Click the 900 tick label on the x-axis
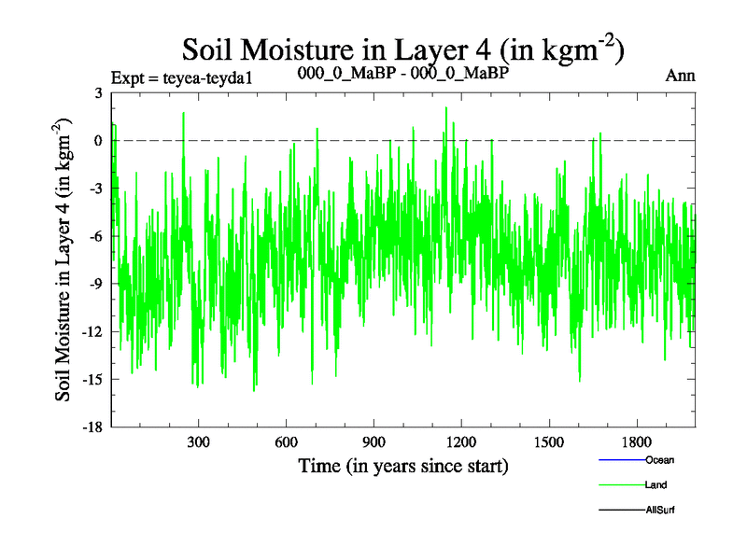The height and width of the screenshot is (560, 747). pos(374,441)
